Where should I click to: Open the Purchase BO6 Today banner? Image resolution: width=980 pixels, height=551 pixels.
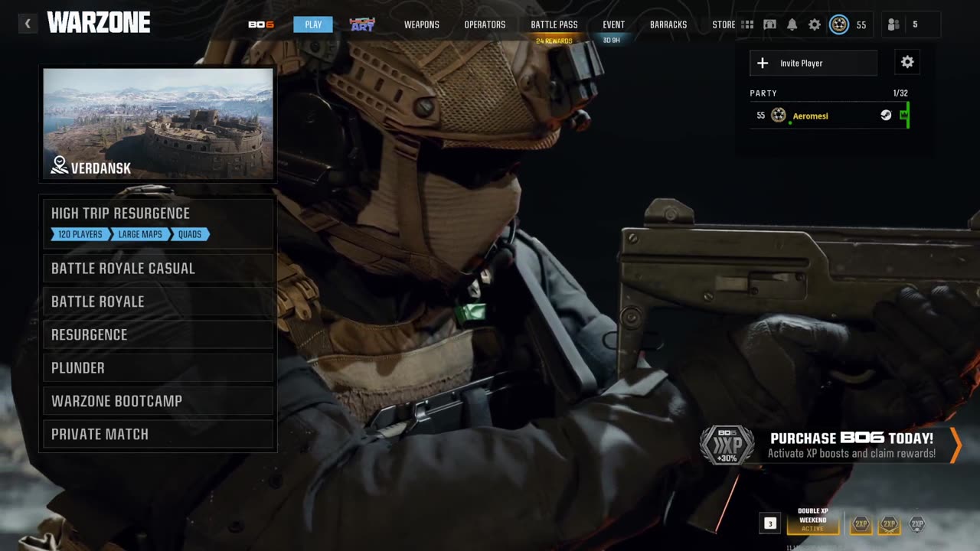(x=831, y=445)
